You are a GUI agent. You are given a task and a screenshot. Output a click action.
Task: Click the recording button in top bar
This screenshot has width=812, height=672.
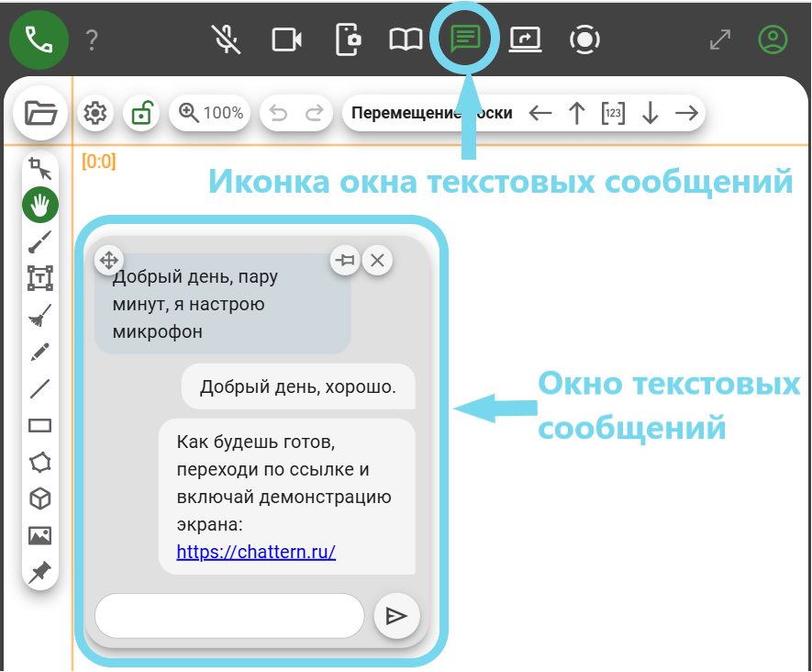[x=584, y=39]
